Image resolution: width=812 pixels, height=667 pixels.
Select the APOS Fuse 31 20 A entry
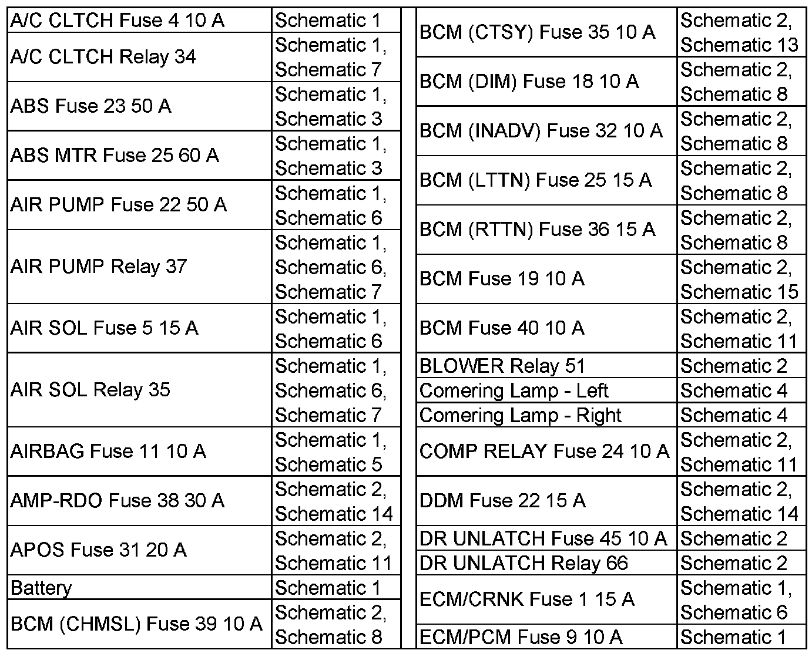point(99,550)
